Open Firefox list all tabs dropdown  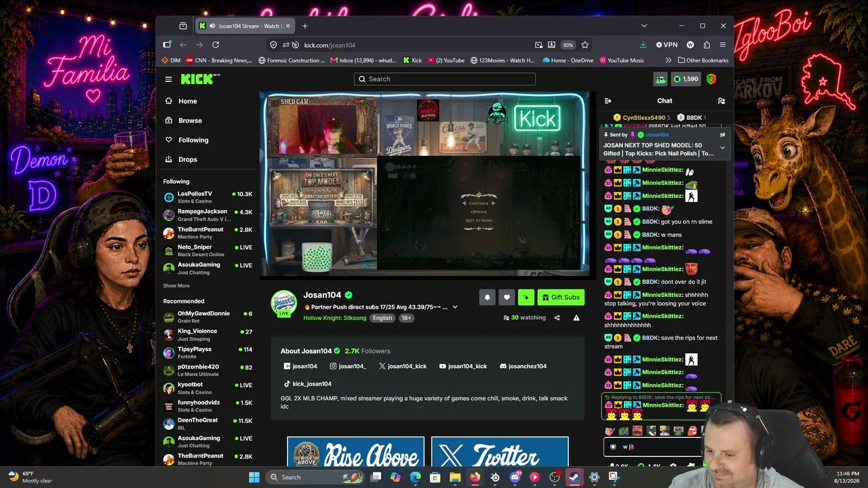(644, 26)
